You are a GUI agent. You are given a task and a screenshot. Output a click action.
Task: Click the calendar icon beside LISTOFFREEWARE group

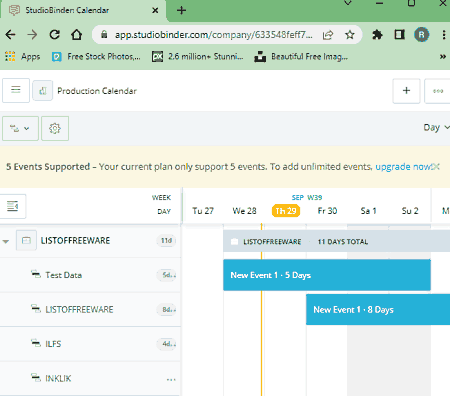click(26, 240)
